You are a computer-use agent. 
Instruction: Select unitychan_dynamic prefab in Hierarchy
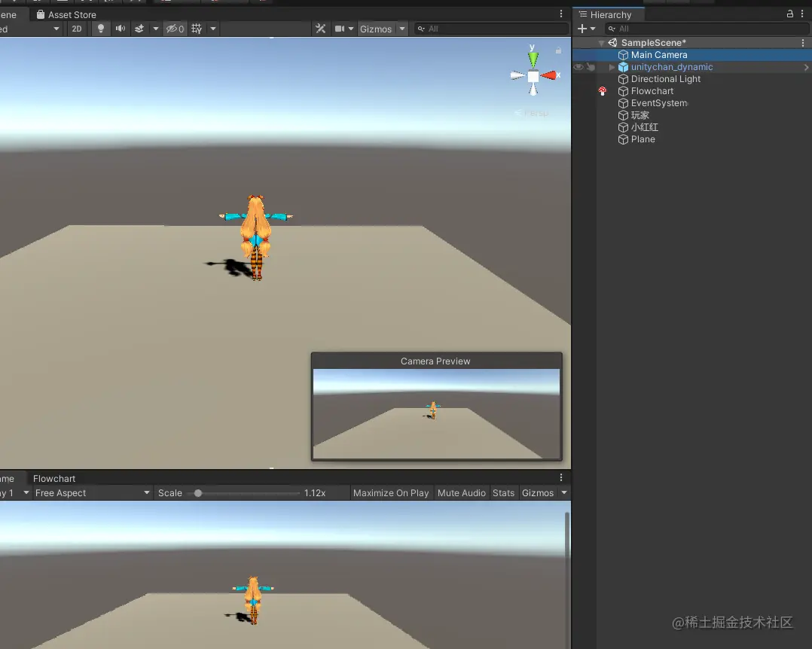point(672,67)
